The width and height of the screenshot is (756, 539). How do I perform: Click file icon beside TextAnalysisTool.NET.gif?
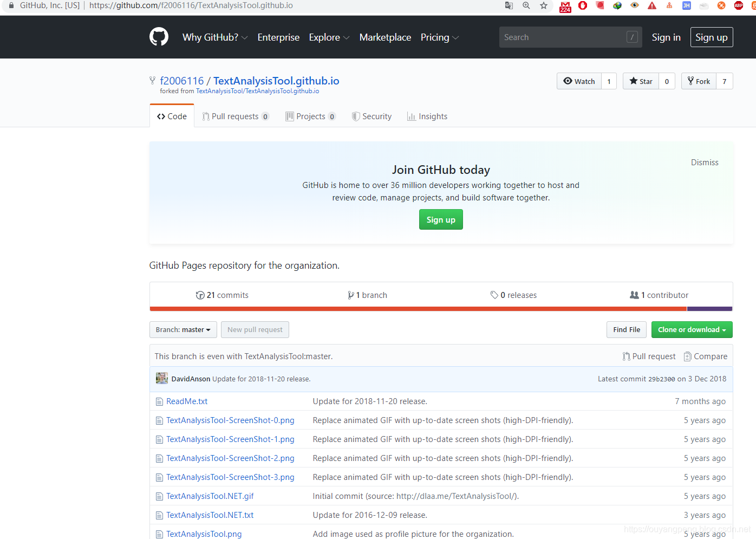(159, 496)
